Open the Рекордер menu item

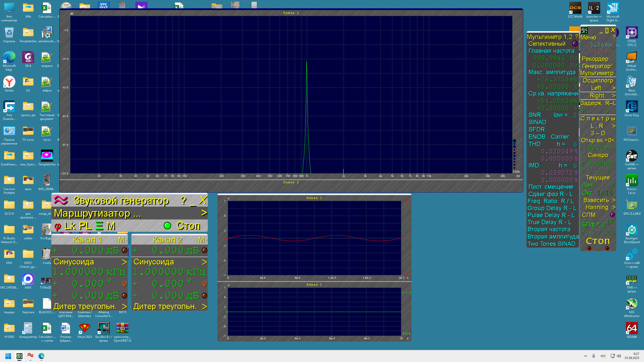(595, 59)
